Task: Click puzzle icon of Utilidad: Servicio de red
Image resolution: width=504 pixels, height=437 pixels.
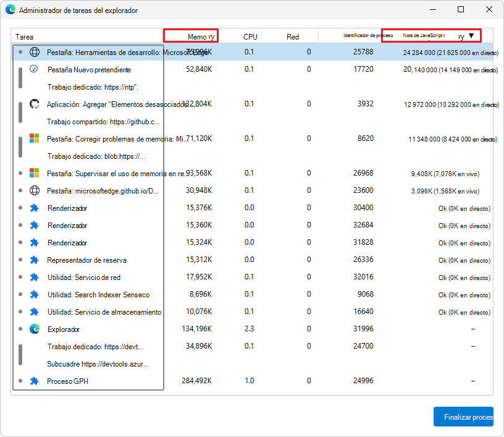Action: pyautogui.click(x=35, y=277)
